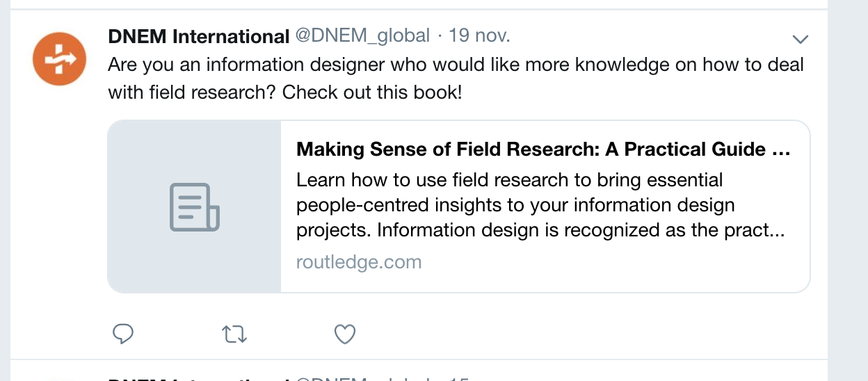Retweet the DNEM International book tweet
This screenshot has width=868, height=381.
coord(234,334)
